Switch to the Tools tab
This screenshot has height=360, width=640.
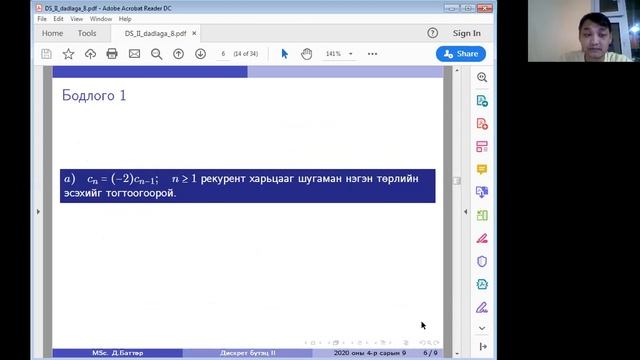tap(87, 33)
